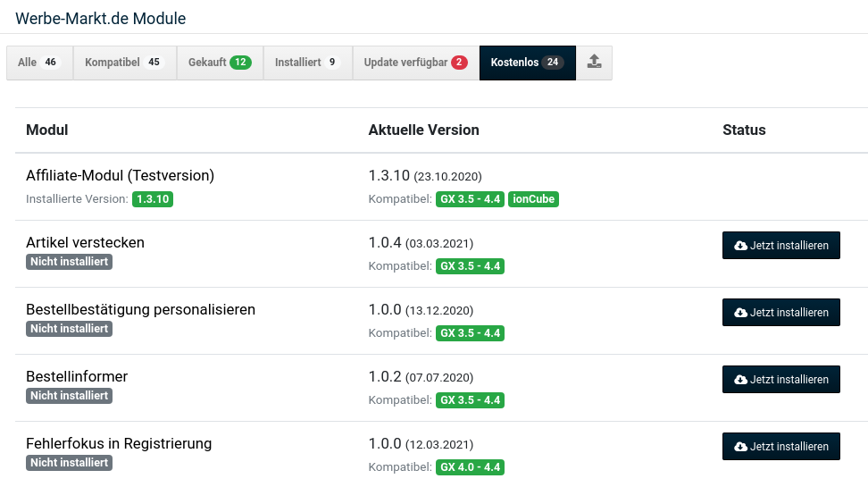This screenshot has width=868, height=487.
Task: Click Nicht installiert badge under Artikel verstecken
Action: 69,262
